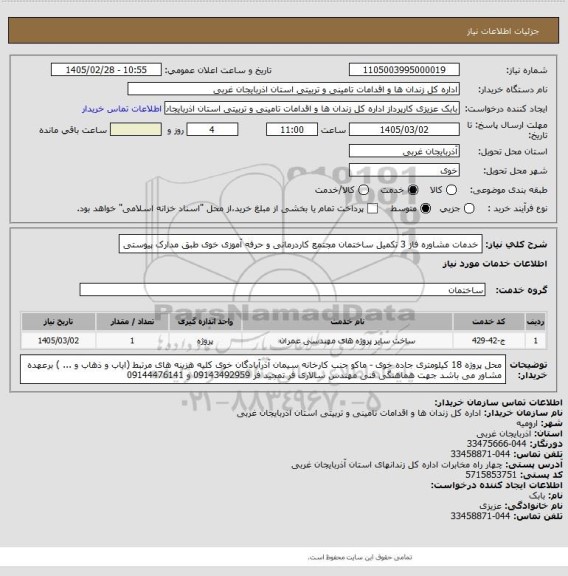The image size is (568, 576).
Task: Select the کالا/خدمت radio button
Action: tap(363, 190)
